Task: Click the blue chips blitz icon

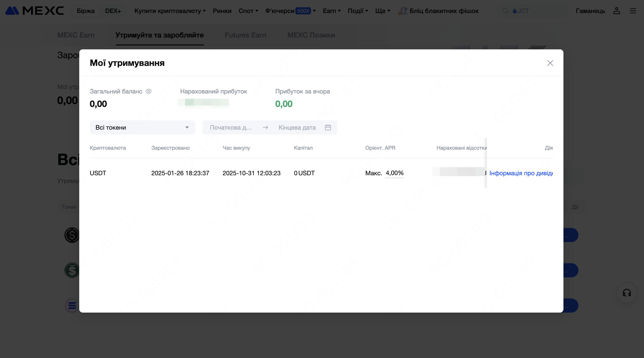Action: [403, 11]
